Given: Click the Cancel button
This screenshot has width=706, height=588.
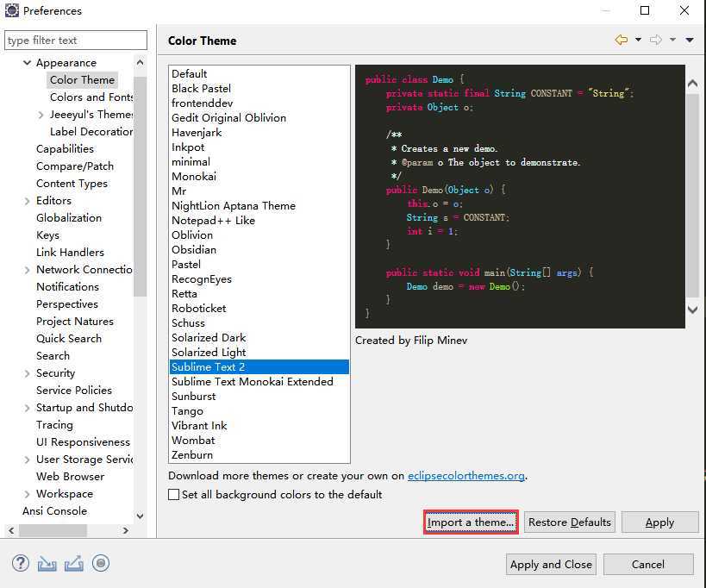Looking at the screenshot, I should pos(648,564).
